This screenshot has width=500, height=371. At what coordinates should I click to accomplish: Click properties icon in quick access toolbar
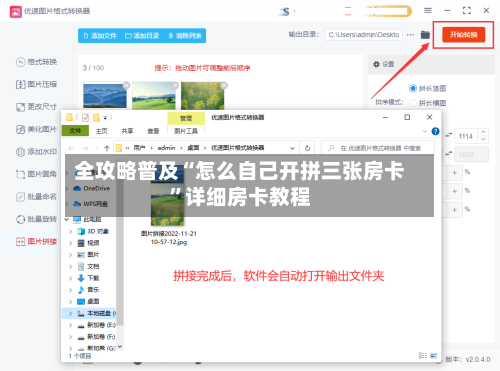click(x=85, y=117)
